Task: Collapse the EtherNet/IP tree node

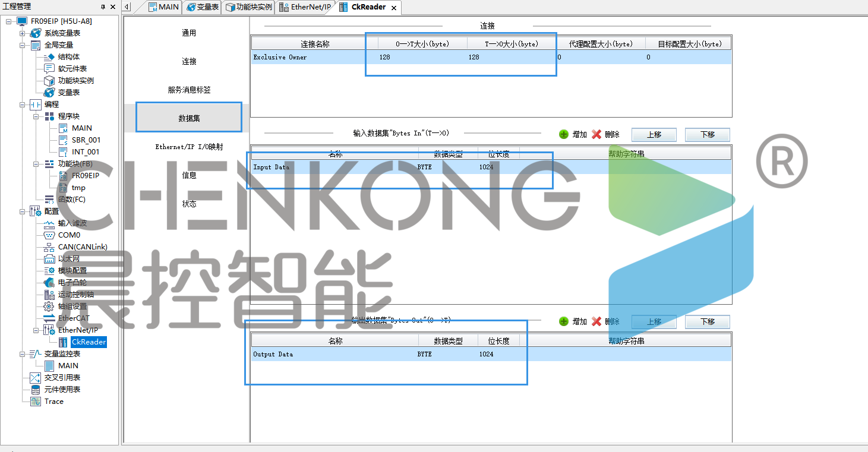Action: [36, 330]
